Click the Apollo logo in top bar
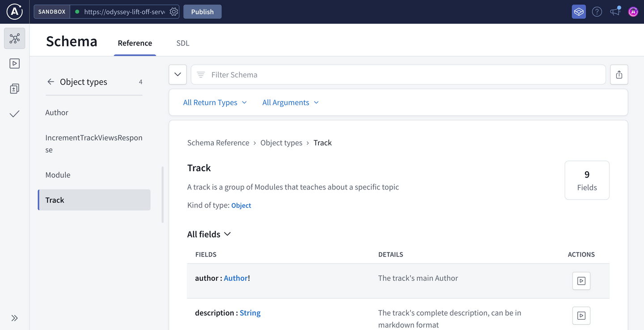The width and height of the screenshot is (644, 330). (15, 12)
